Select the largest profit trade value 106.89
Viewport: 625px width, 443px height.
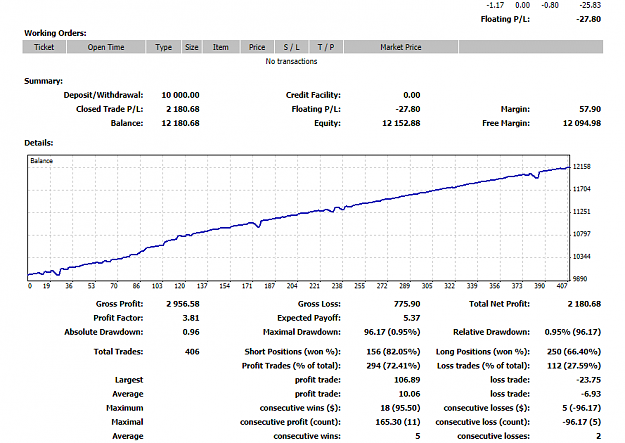pyautogui.click(x=407, y=380)
